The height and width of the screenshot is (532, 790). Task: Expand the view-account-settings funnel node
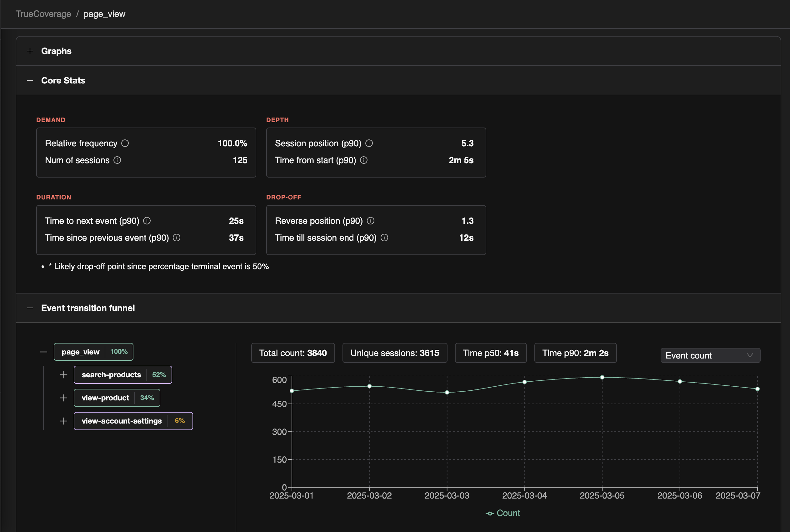[x=64, y=421]
